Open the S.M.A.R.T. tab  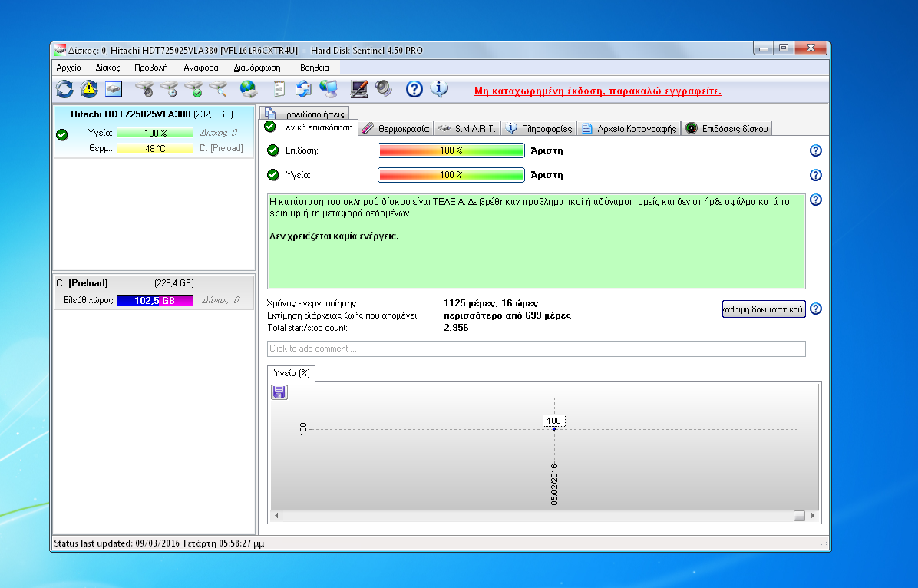pos(467,128)
